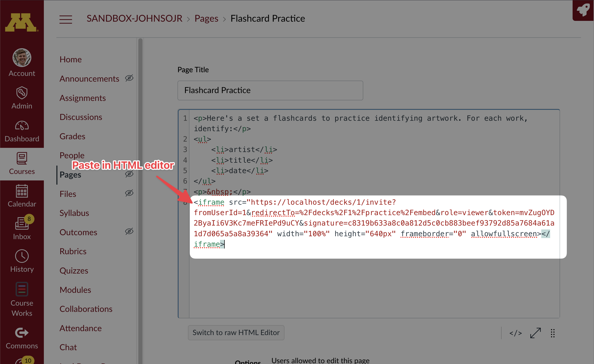Expand editor to fullscreen with diagonal arrow
Screen dimensions: 594x364
pos(536,333)
